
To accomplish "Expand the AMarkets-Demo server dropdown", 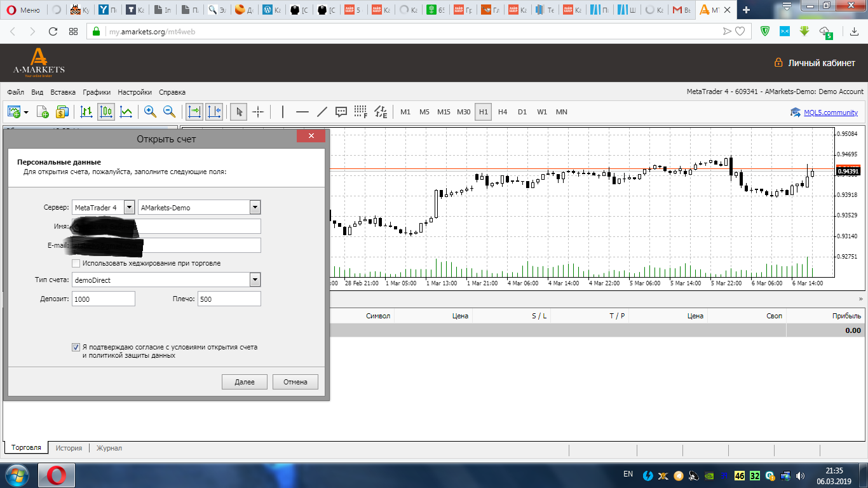I will tap(255, 207).
